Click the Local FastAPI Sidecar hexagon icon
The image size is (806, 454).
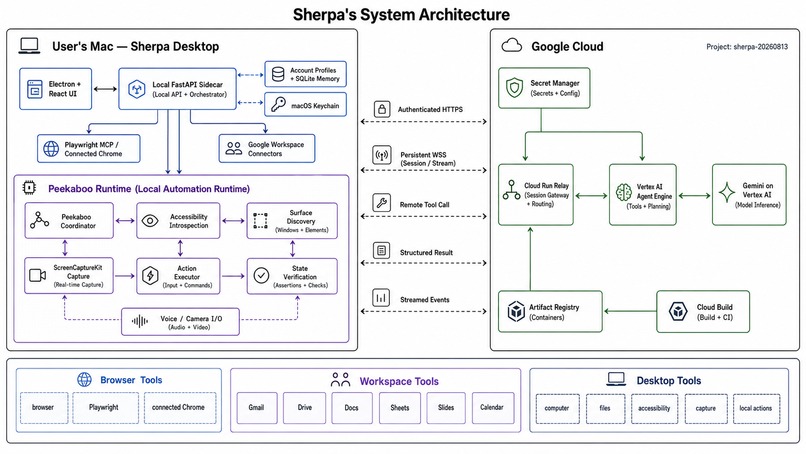coord(136,89)
